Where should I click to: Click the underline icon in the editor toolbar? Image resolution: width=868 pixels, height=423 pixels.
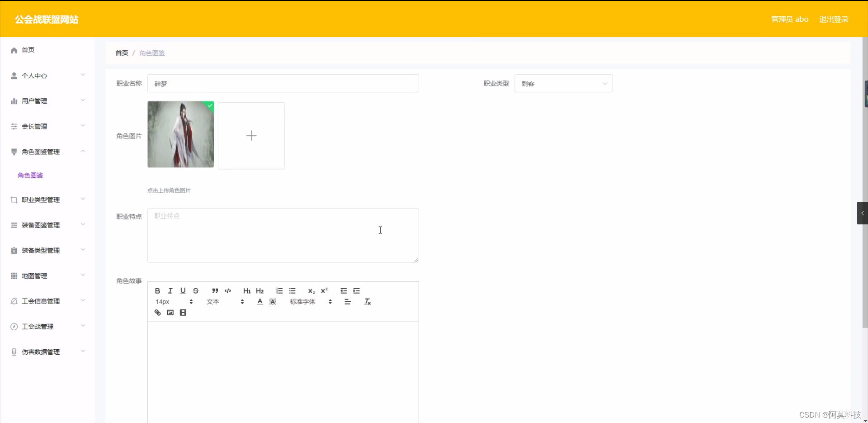coord(183,290)
